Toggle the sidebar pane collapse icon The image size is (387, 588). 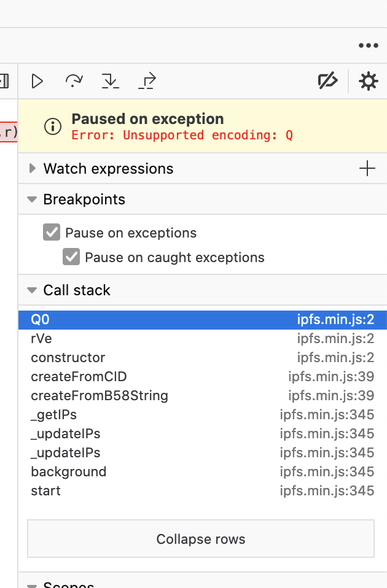(x=4, y=81)
